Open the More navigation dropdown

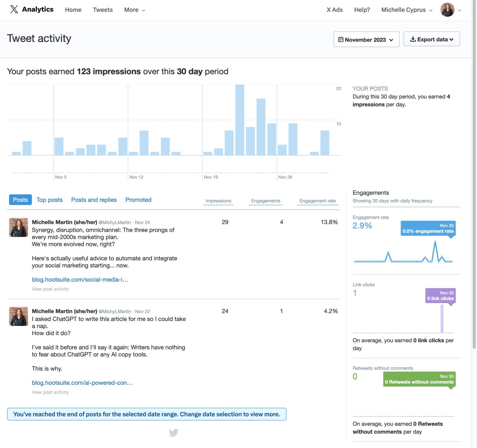(134, 10)
